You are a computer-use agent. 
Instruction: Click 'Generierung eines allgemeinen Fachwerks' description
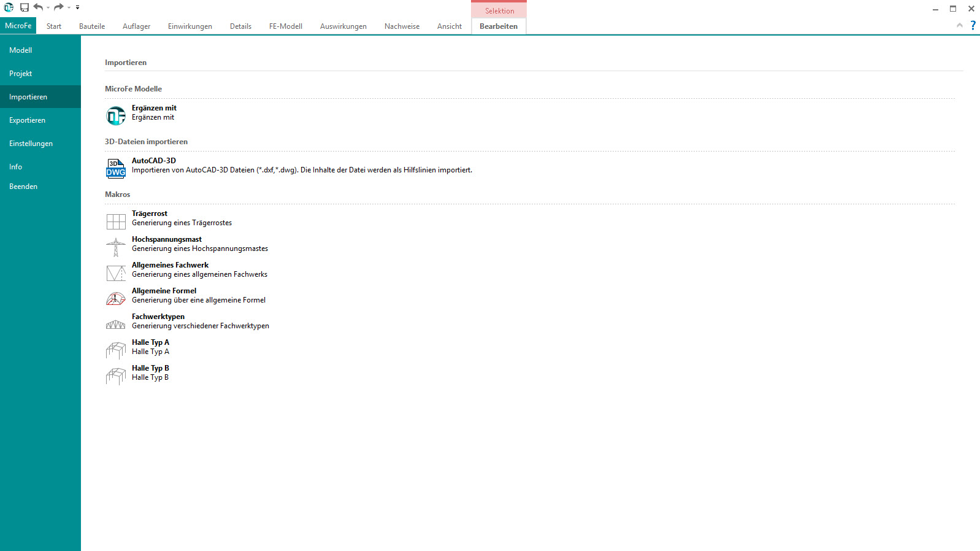tap(199, 274)
